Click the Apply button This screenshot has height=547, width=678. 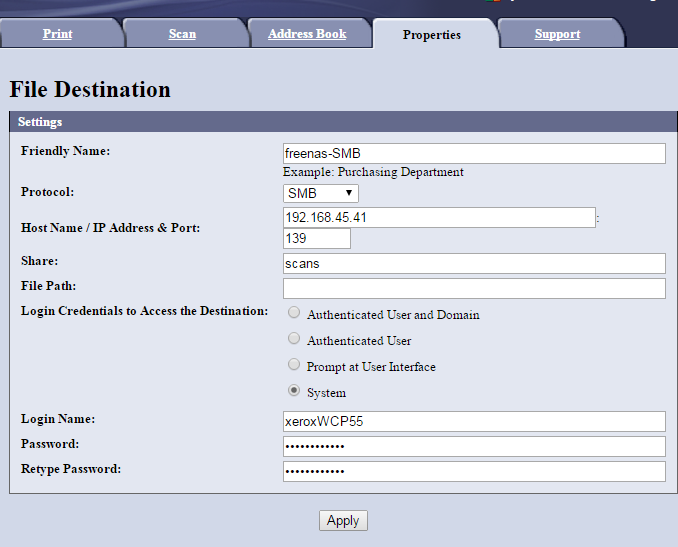point(343,520)
